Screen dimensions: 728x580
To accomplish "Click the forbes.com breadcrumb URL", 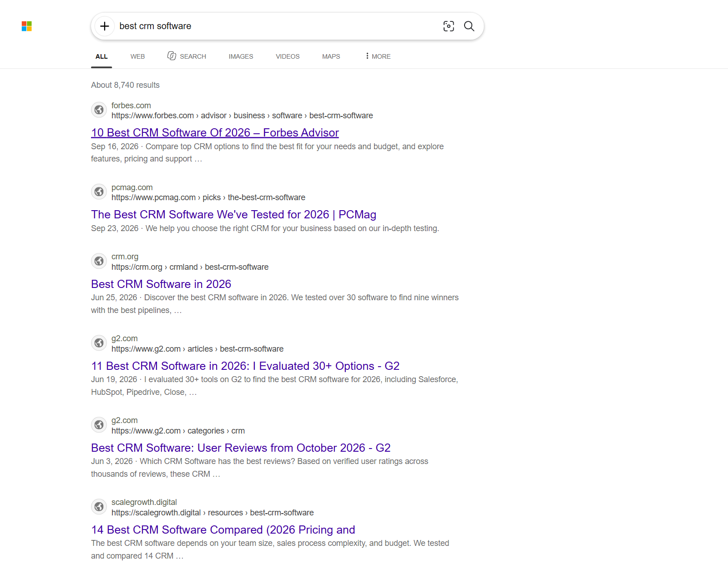I will [x=242, y=116].
